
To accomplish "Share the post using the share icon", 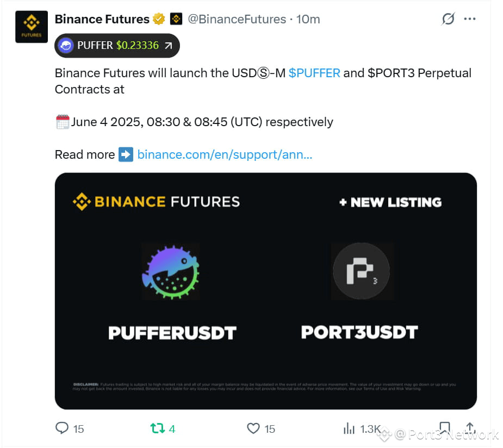I will coord(470,428).
